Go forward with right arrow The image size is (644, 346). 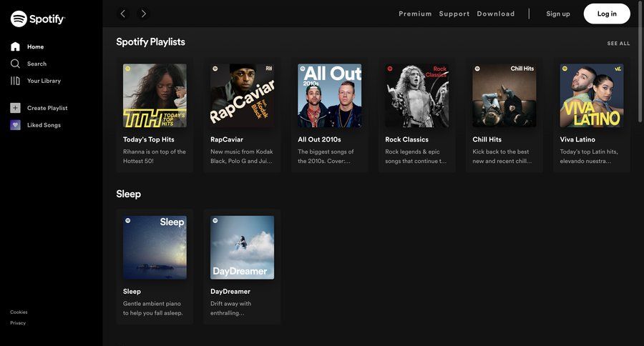[x=143, y=14]
